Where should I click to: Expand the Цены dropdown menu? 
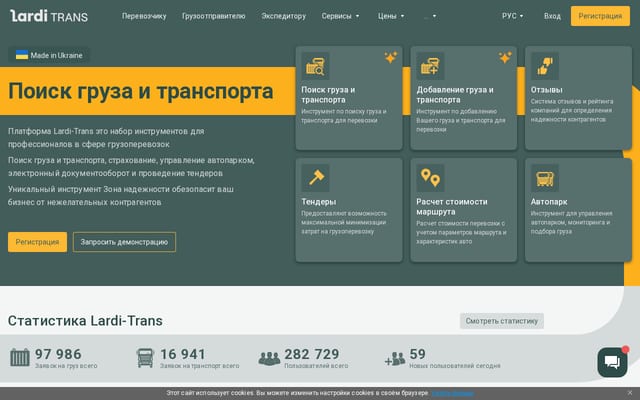click(391, 16)
